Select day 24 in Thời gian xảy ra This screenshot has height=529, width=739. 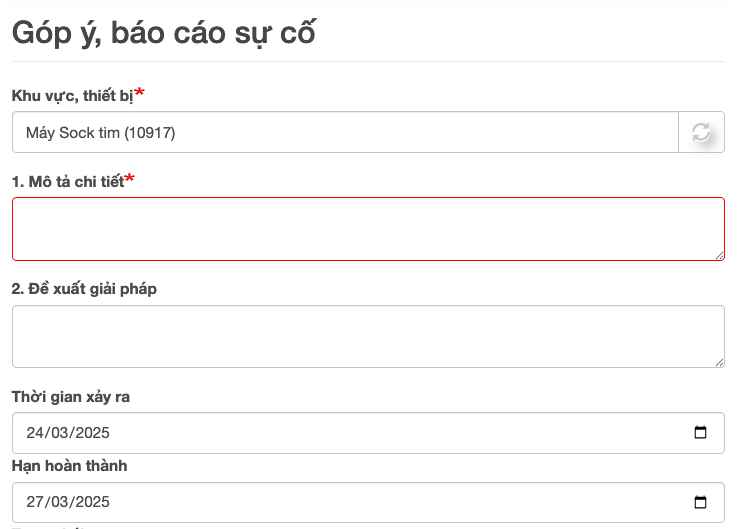[x=36, y=433]
